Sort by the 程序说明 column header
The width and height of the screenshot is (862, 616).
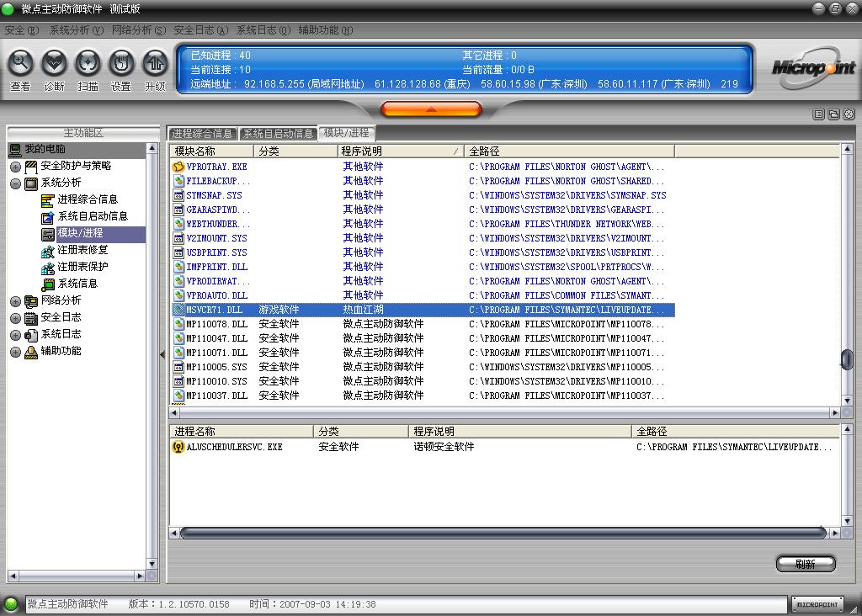pos(400,151)
